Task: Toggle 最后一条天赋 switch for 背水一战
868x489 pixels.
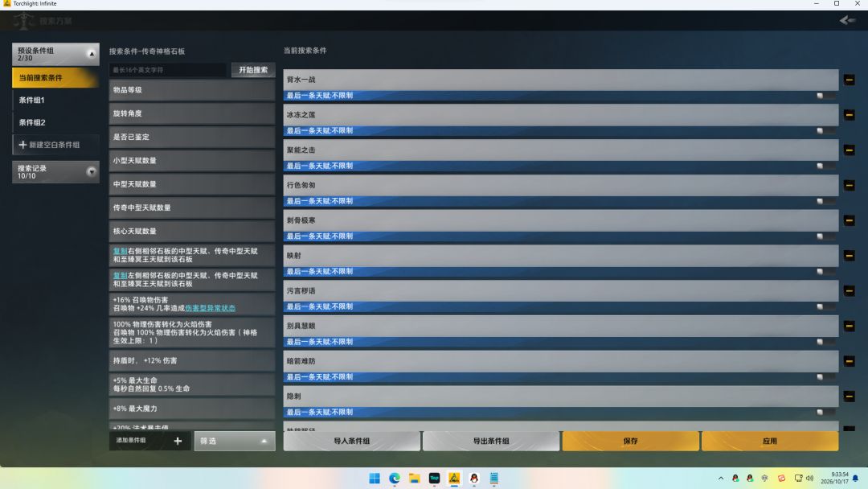Action: [x=826, y=96]
